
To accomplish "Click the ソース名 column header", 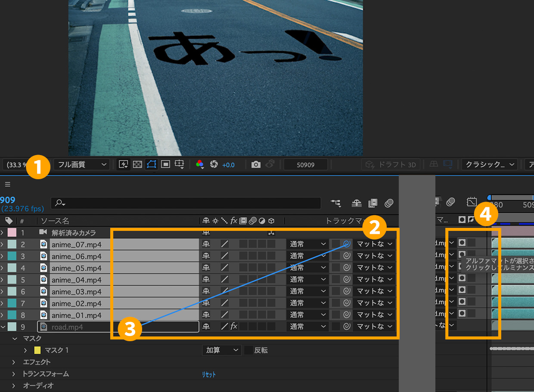I will 55,221.
